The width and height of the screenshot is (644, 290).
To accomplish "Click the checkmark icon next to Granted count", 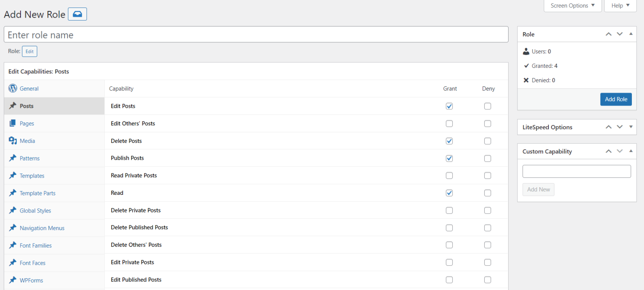I will pos(527,65).
